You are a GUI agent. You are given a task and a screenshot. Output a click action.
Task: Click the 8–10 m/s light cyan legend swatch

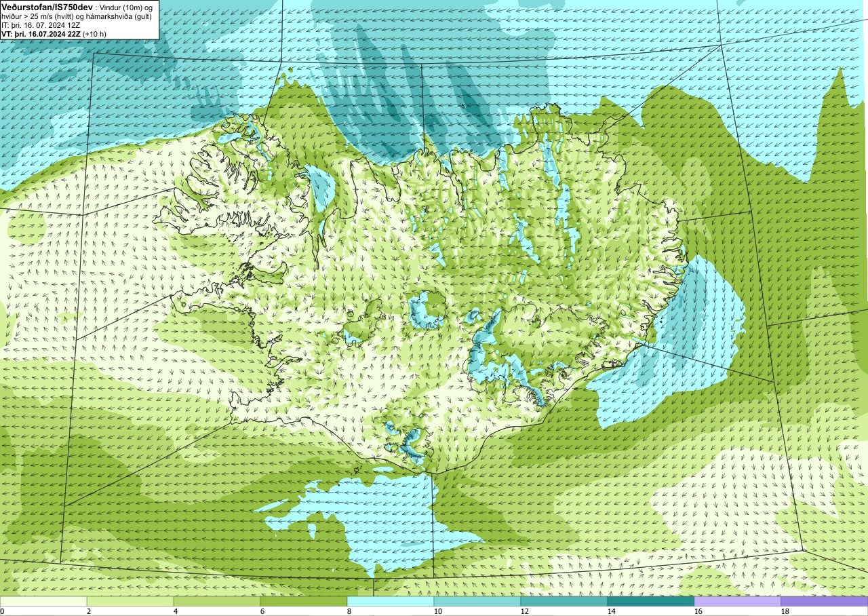coord(391,601)
